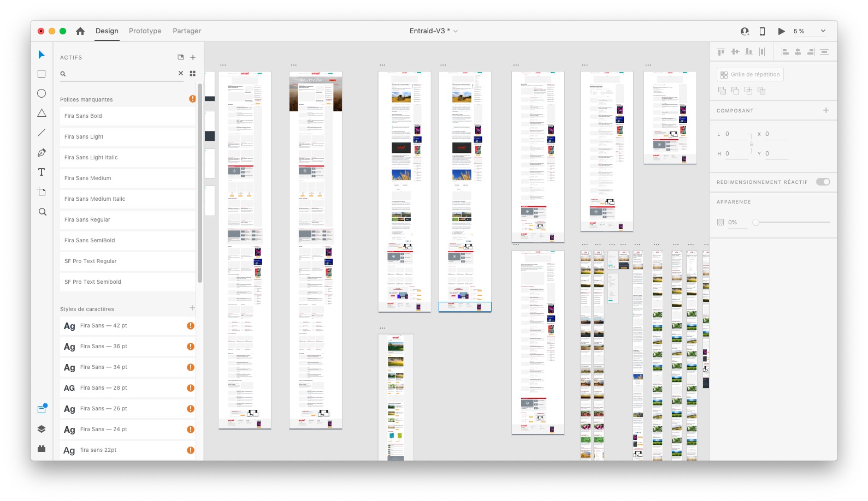The image size is (868, 501).
Task: Add a character style with plus
Action: tap(192, 308)
